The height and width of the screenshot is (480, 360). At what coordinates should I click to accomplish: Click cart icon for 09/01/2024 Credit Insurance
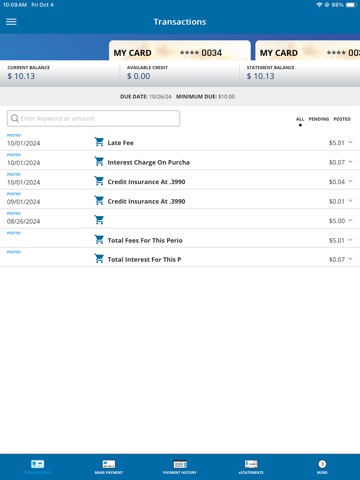[99, 201]
